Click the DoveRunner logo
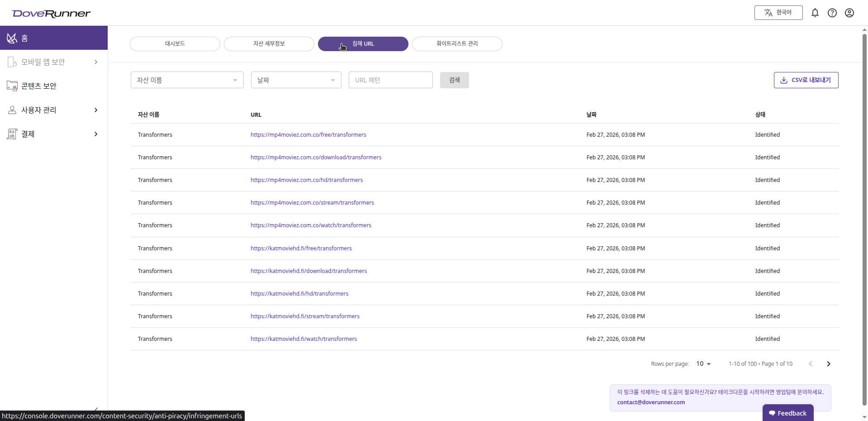 point(51,14)
